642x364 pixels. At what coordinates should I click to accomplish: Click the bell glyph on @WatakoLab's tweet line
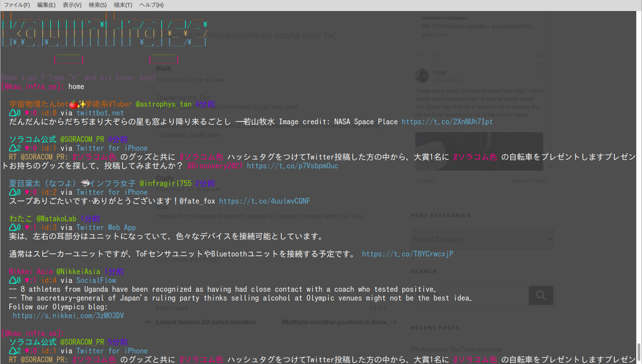(12, 227)
